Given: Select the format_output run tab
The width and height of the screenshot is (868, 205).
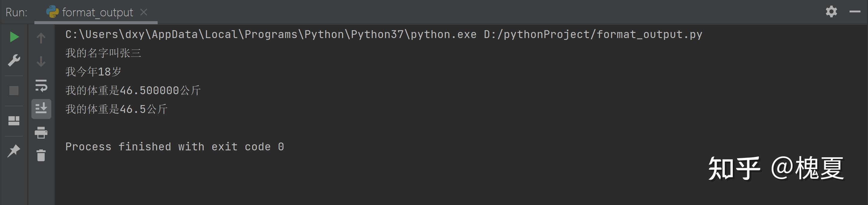Looking at the screenshot, I should [90, 12].
